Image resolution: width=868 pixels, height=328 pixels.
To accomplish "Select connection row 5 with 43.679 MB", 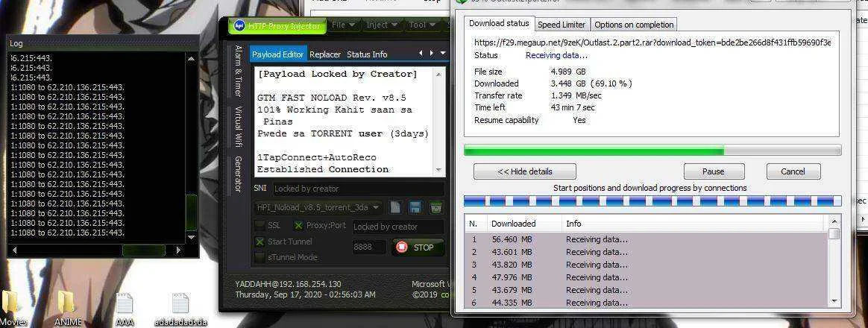I will pyautogui.click(x=647, y=290).
